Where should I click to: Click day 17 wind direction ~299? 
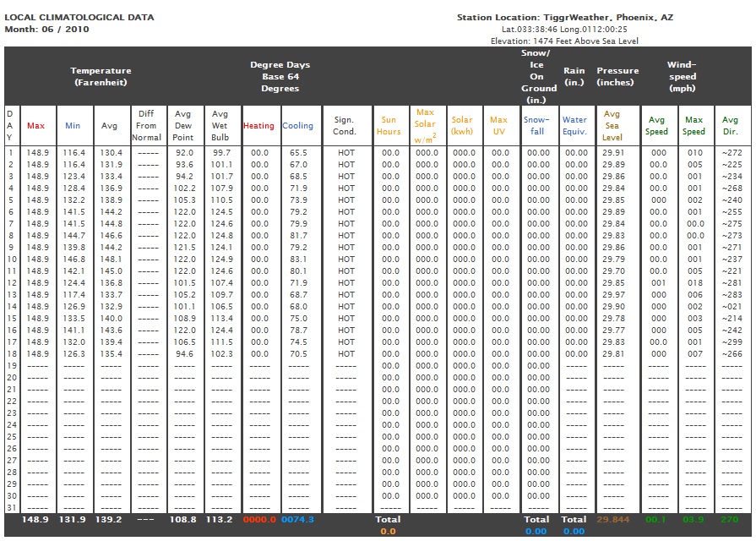coord(732,342)
